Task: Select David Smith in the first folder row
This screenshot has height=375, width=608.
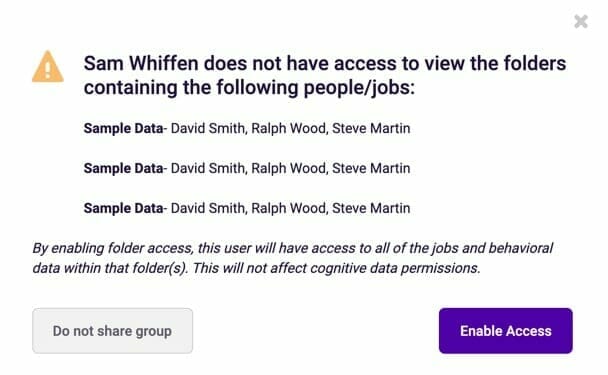Action: coord(208,128)
